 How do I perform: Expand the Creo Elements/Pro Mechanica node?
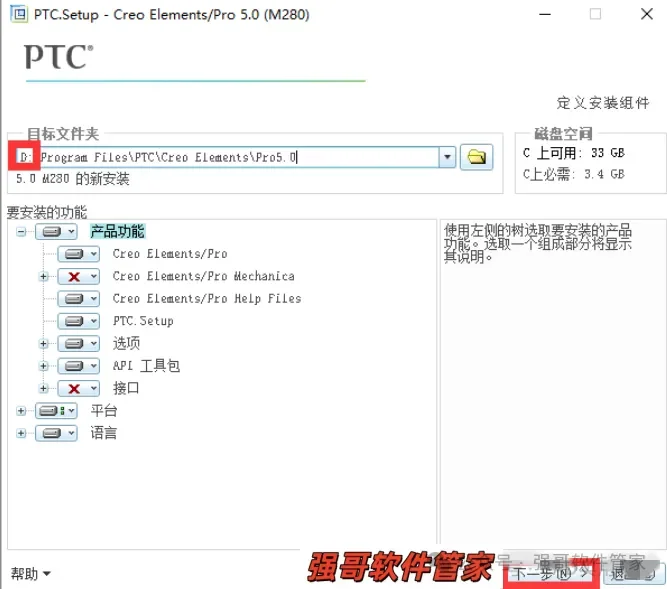[43, 277]
